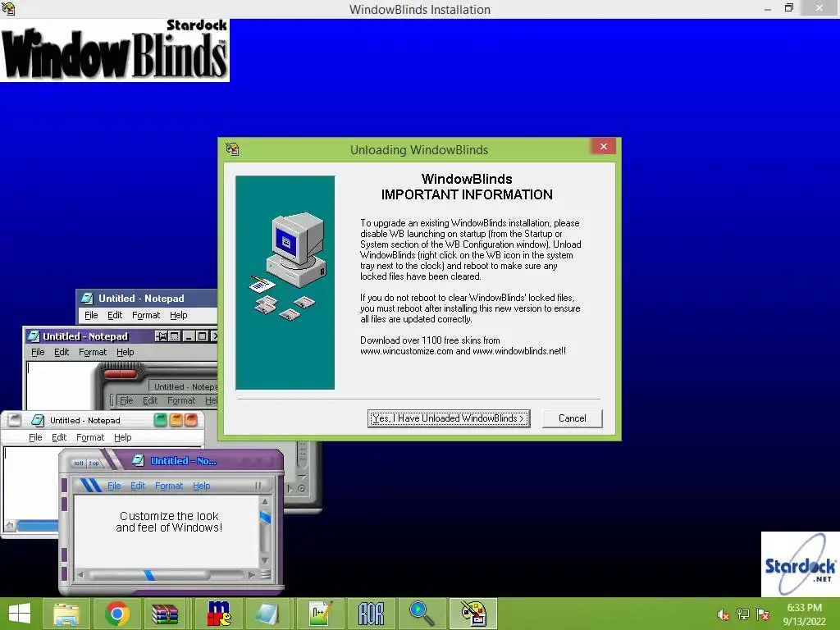Click the 'WindowBlinds' heading in the dialog
840x630 pixels.
(x=467, y=179)
